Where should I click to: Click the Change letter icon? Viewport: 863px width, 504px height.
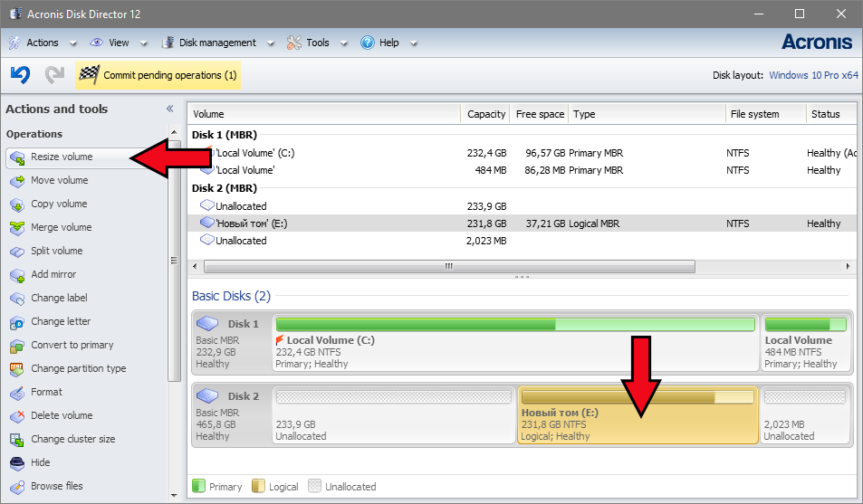[16, 322]
